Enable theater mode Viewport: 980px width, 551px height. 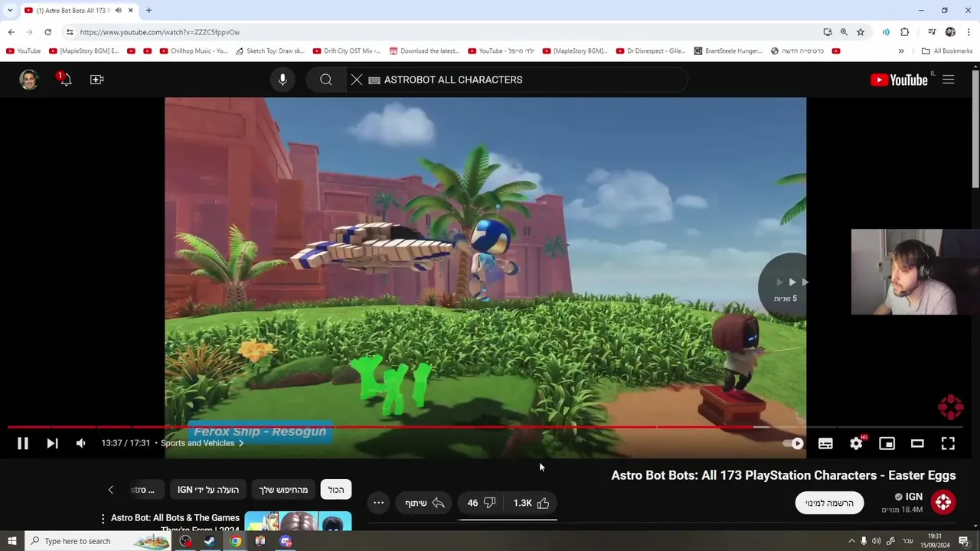[917, 443]
